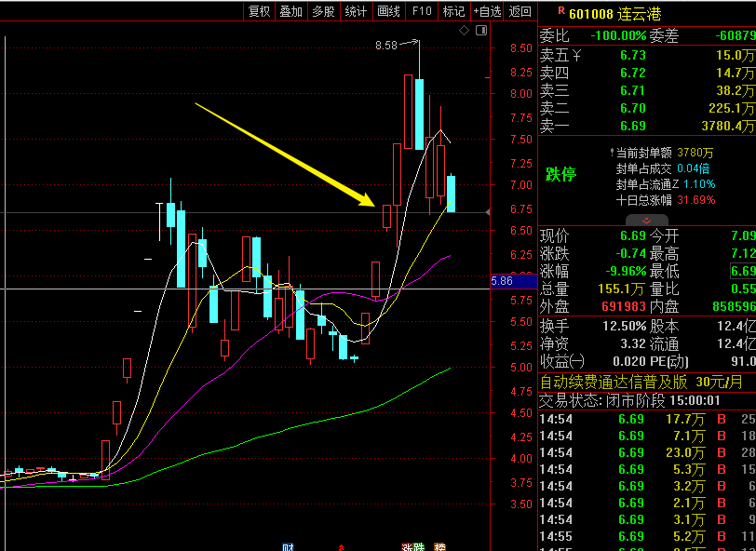Activate the 画线 drawing tool

(x=388, y=11)
